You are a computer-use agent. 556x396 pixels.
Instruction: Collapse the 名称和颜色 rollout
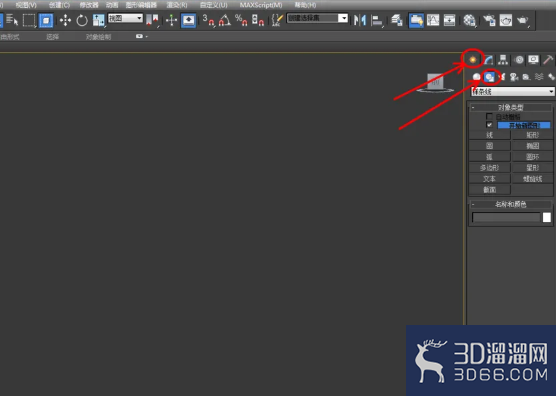pos(511,204)
